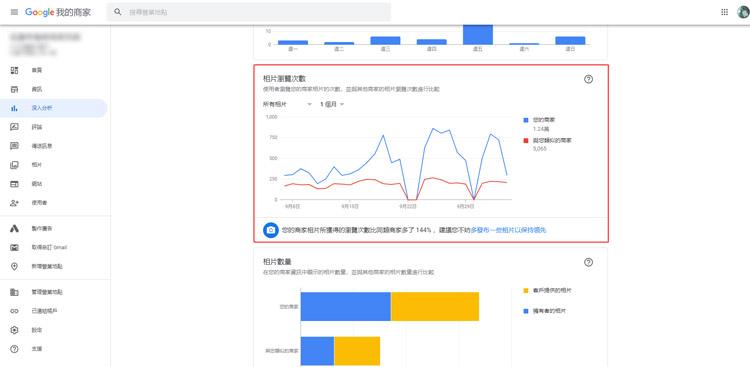750x367 pixels.
Task: Click help icon on 相片數量 card
Action: [588, 262]
